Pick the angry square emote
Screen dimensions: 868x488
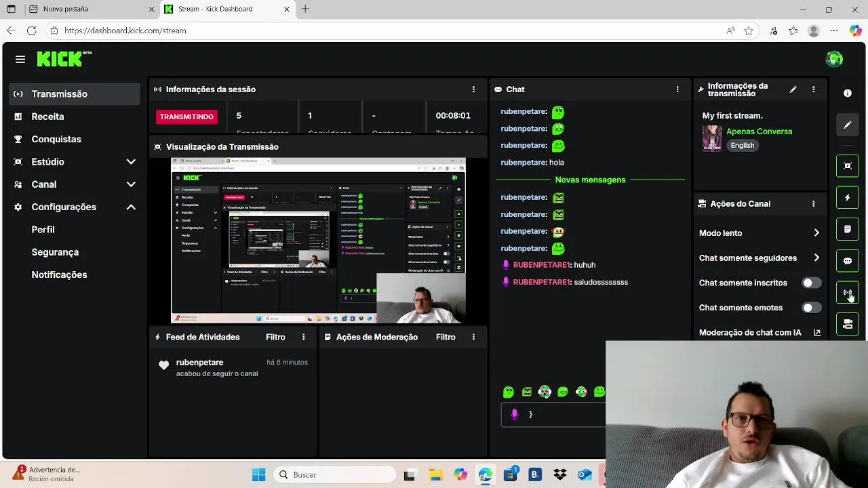(x=527, y=392)
